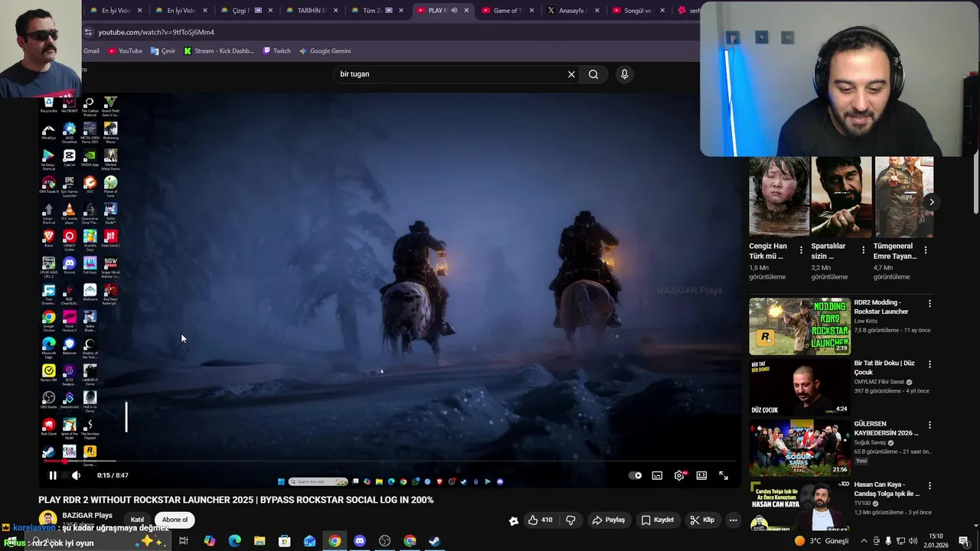980x551 pixels.
Task: Save video with the Kaydet button
Action: (658, 520)
